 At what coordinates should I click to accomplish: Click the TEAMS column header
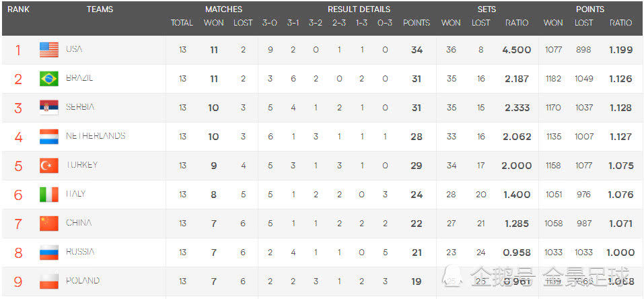pyautogui.click(x=100, y=9)
